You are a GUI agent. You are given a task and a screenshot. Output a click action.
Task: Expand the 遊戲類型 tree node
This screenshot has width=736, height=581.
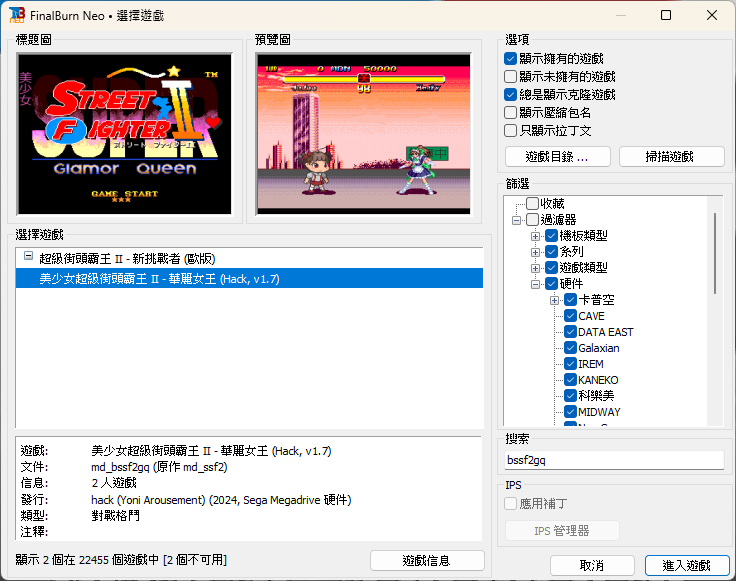point(535,268)
